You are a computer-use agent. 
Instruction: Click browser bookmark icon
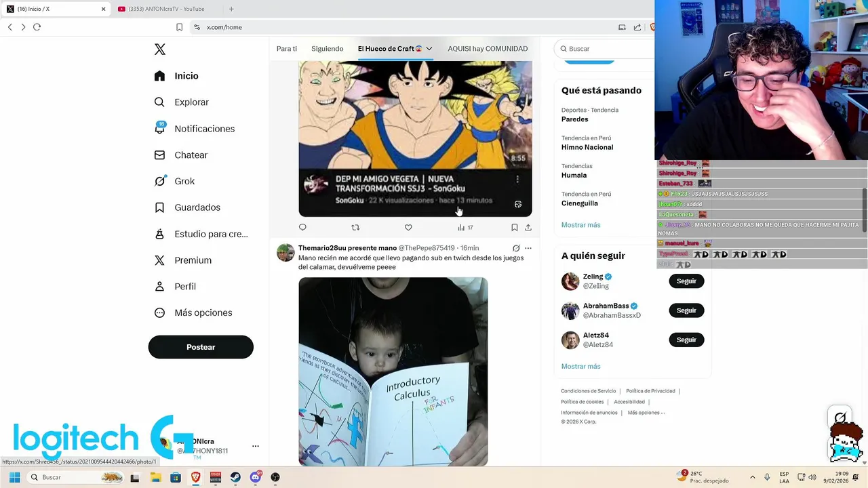[179, 27]
